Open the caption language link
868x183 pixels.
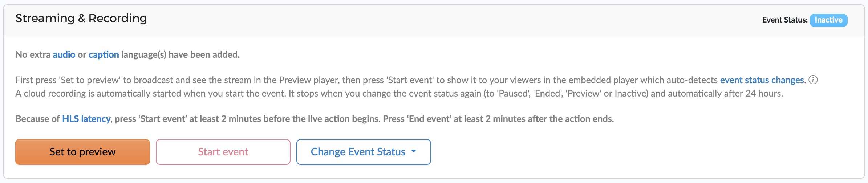pyautogui.click(x=104, y=55)
